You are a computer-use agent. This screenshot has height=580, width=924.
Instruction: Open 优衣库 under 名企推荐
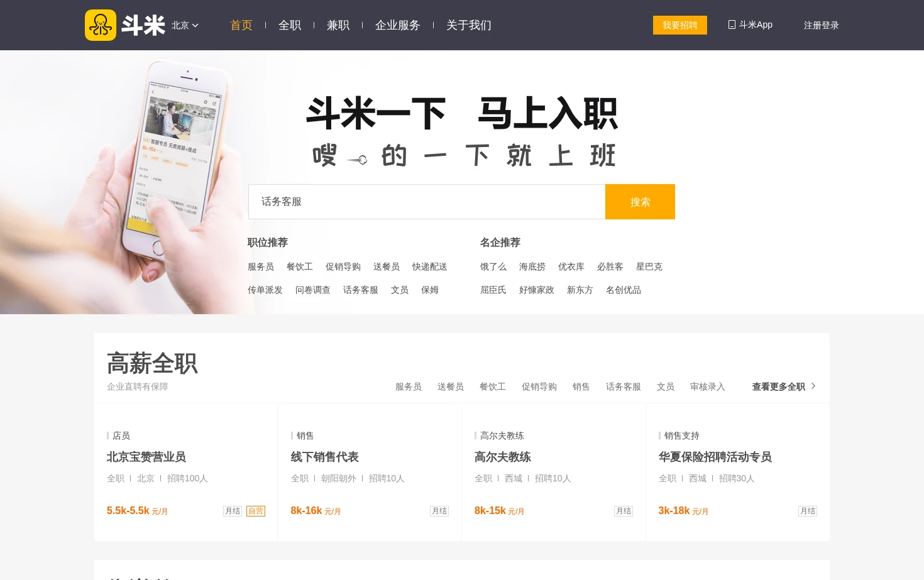click(x=571, y=266)
